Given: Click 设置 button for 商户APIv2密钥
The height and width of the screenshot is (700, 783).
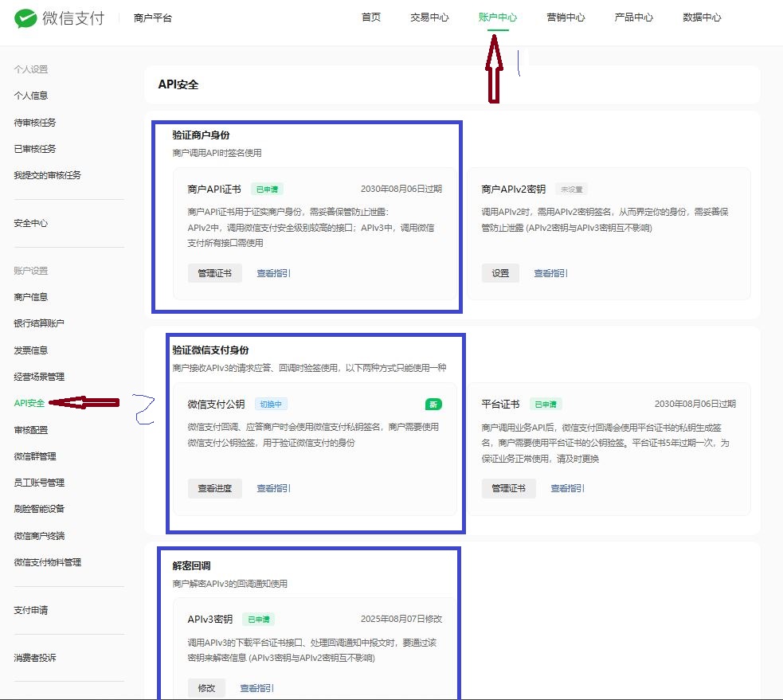Looking at the screenshot, I should [x=500, y=273].
